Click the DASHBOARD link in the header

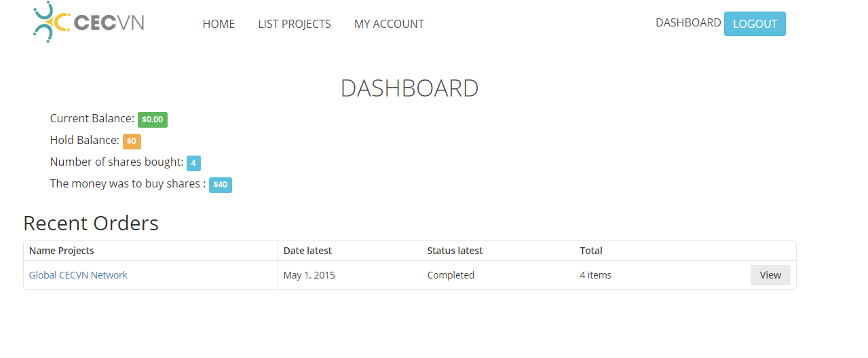(x=688, y=22)
